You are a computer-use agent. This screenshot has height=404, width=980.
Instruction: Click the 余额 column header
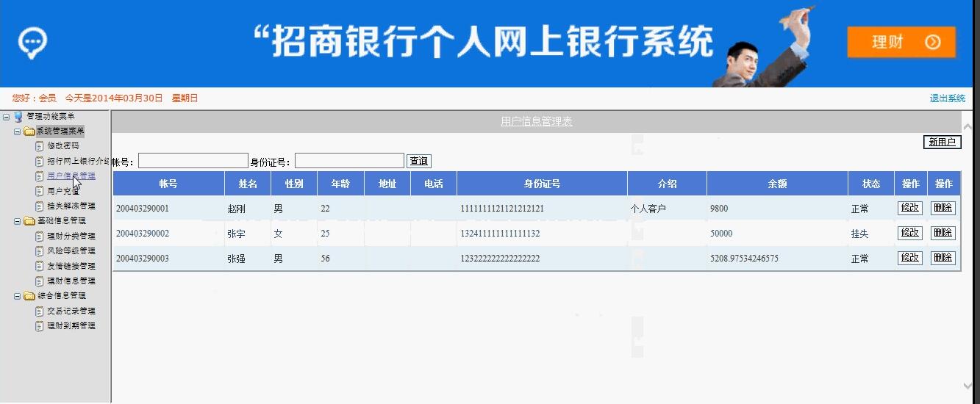tap(778, 184)
